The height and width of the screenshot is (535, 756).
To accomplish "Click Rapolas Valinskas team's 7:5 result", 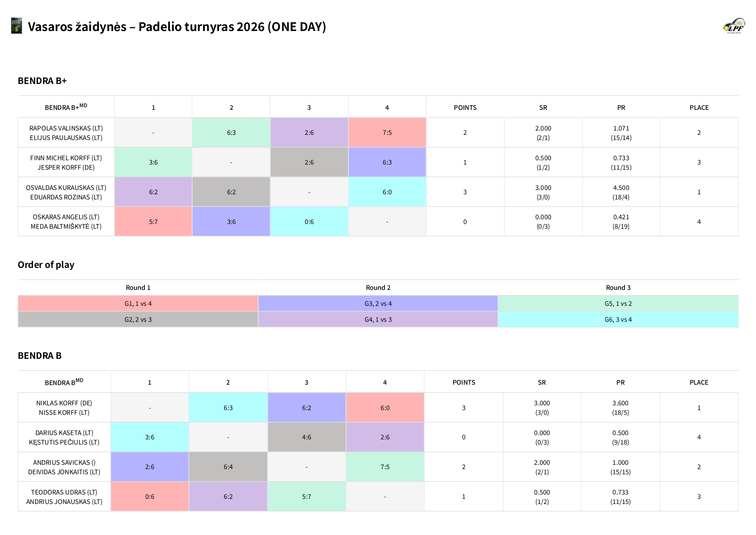I will coord(387,133).
